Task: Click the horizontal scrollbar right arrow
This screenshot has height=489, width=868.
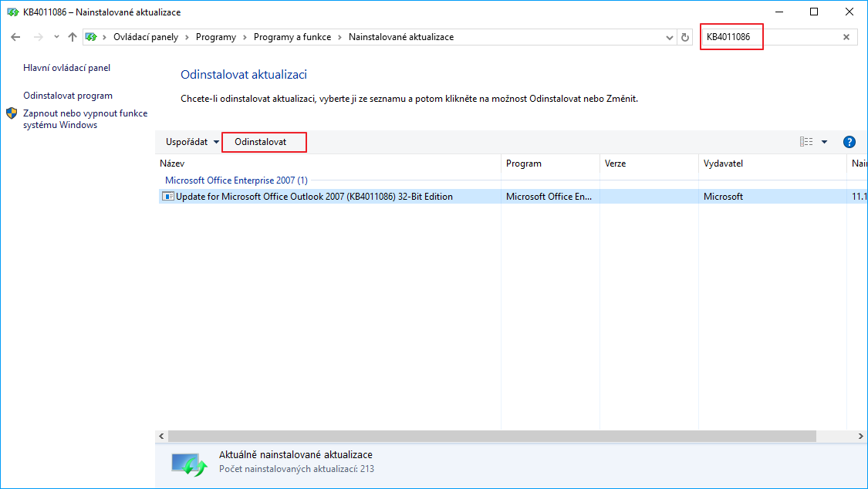Action: 861,437
